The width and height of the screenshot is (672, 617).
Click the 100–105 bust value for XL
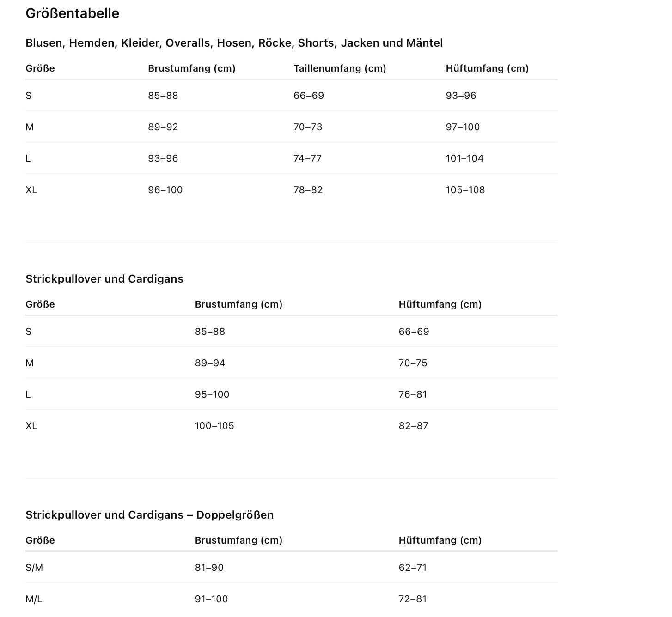[x=214, y=426]
